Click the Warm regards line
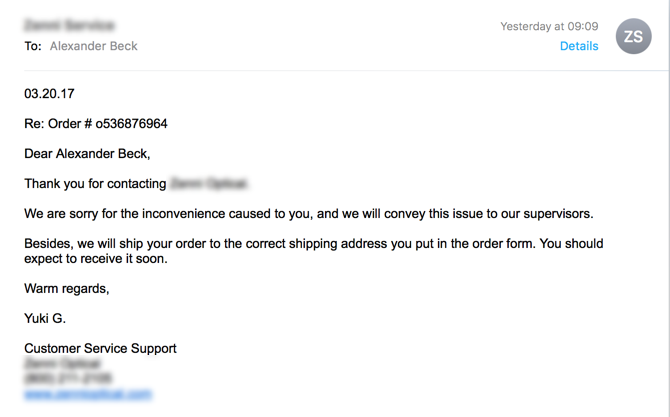 (x=67, y=289)
